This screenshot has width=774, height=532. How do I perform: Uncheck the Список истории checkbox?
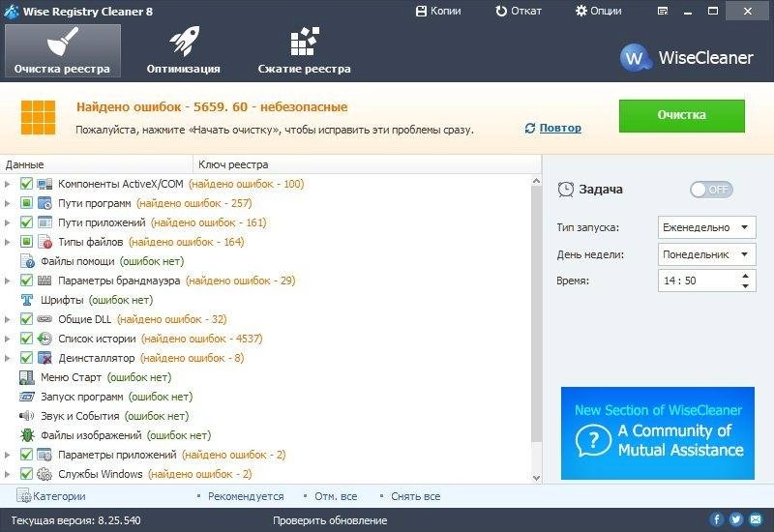[x=27, y=339]
